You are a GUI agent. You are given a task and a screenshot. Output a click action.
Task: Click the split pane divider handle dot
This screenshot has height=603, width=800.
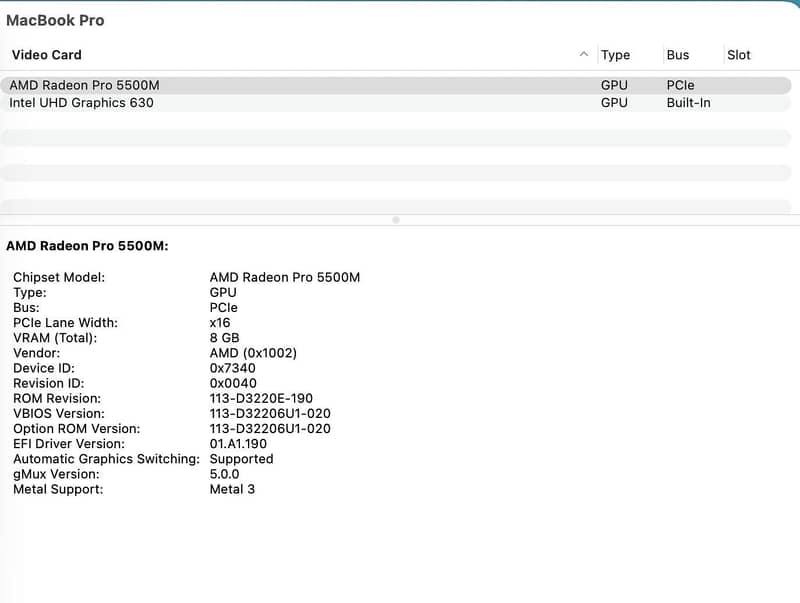pyautogui.click(x=396, y=220)
